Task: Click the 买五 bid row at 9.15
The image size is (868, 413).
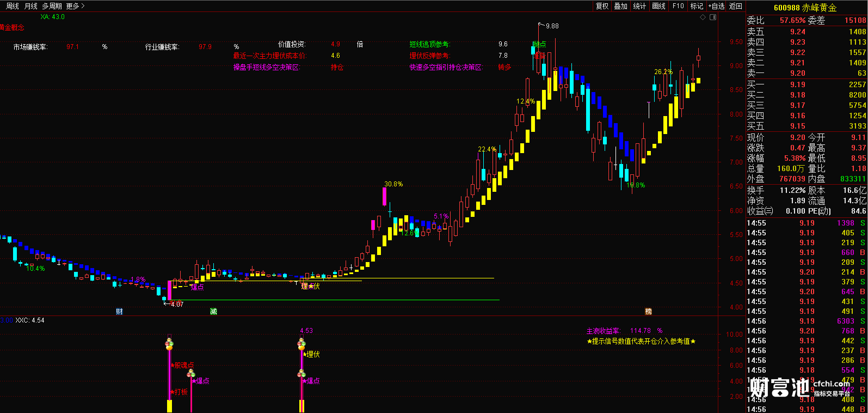Action: (807, 126)
